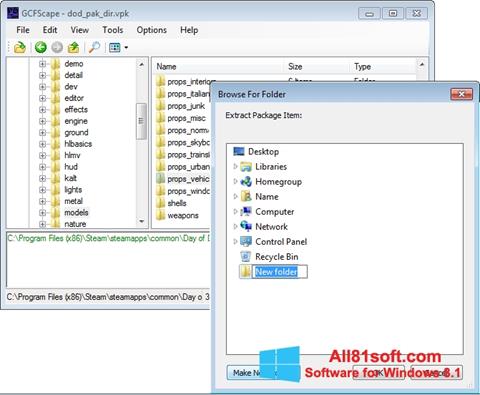Click the Make New Folder button

[x=252, y=373]
